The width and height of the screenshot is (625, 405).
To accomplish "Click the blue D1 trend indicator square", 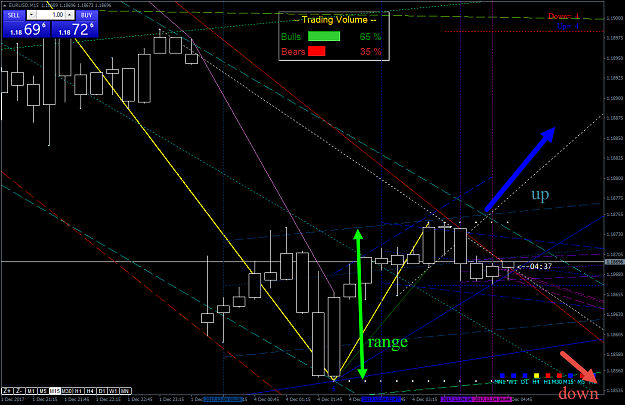I will 525,376.
